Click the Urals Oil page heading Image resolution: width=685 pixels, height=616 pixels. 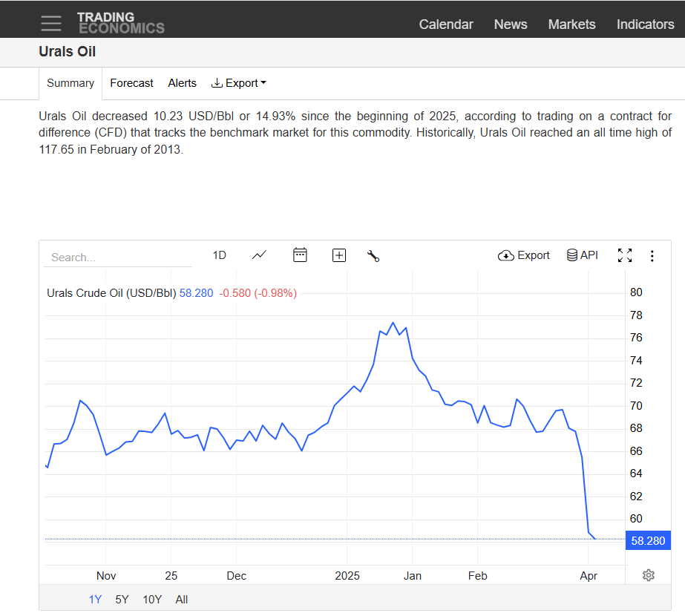click(68, 51)
